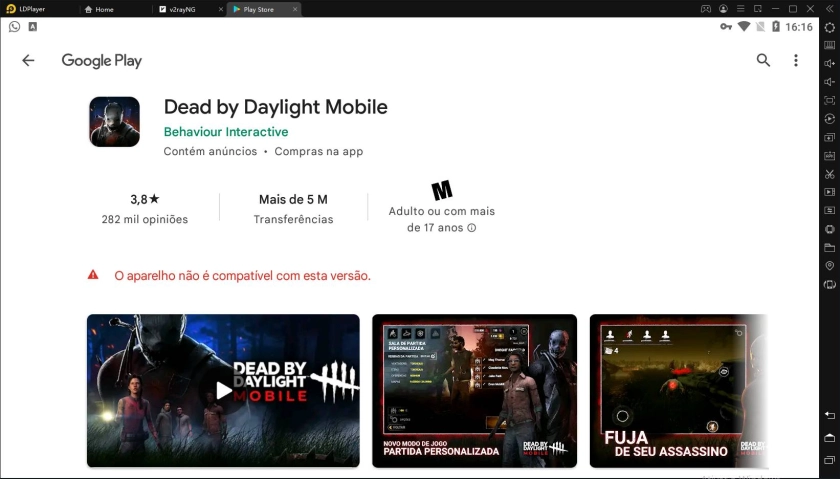Tap the Wi-Fi status icon
840x479 pixels.
coord(744,27)
